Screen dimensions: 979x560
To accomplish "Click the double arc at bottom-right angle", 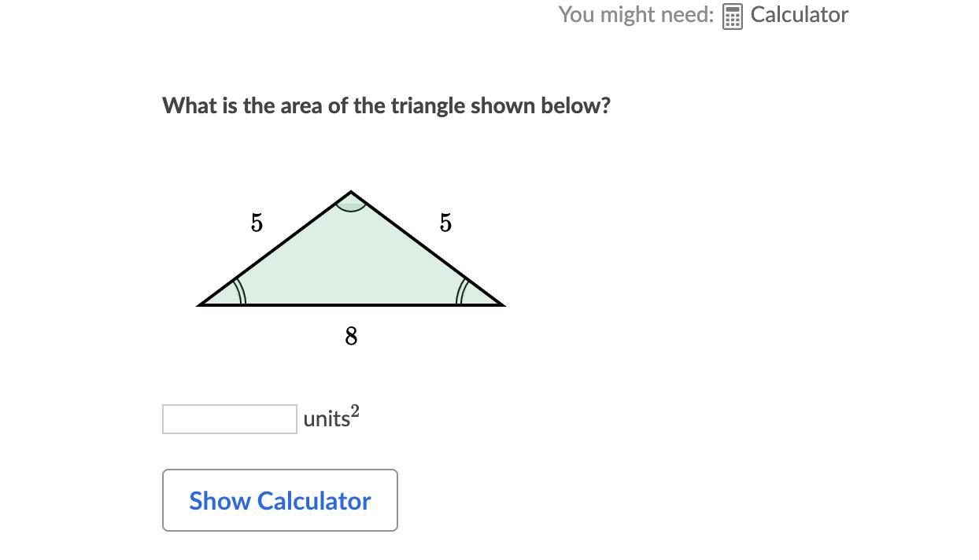I will (x=462, y=291).
